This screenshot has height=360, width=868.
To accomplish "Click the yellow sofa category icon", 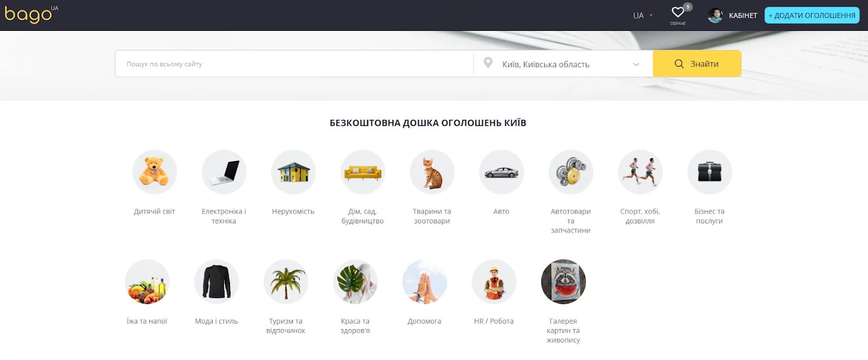I will (363, 172).
